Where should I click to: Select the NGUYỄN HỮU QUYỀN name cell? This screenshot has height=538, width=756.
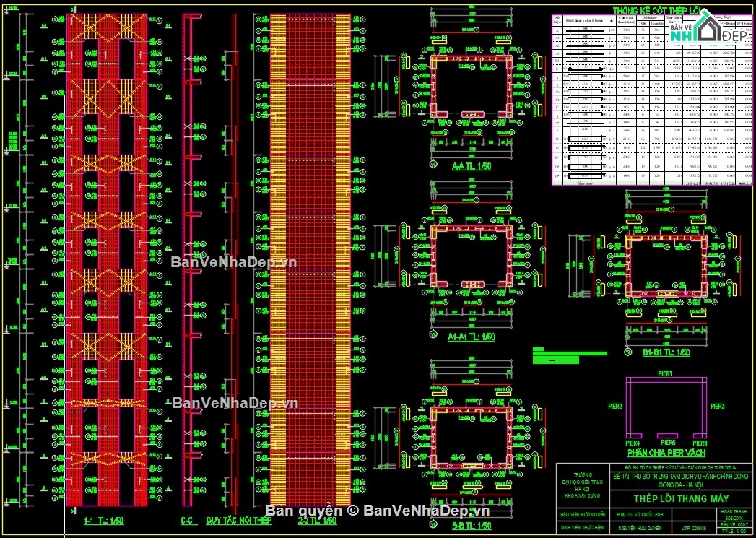coord(640,528)
